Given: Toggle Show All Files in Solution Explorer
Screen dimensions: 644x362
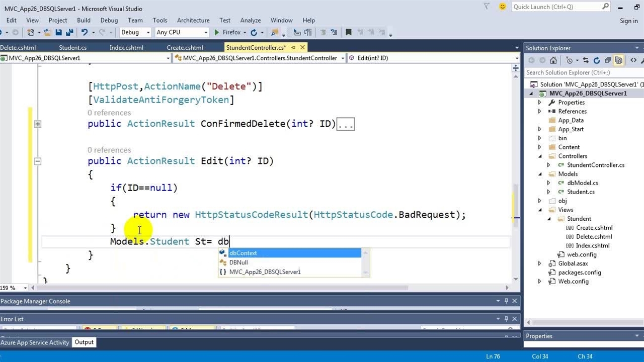Looking at the screenshot, I should [x=619, y=60].
